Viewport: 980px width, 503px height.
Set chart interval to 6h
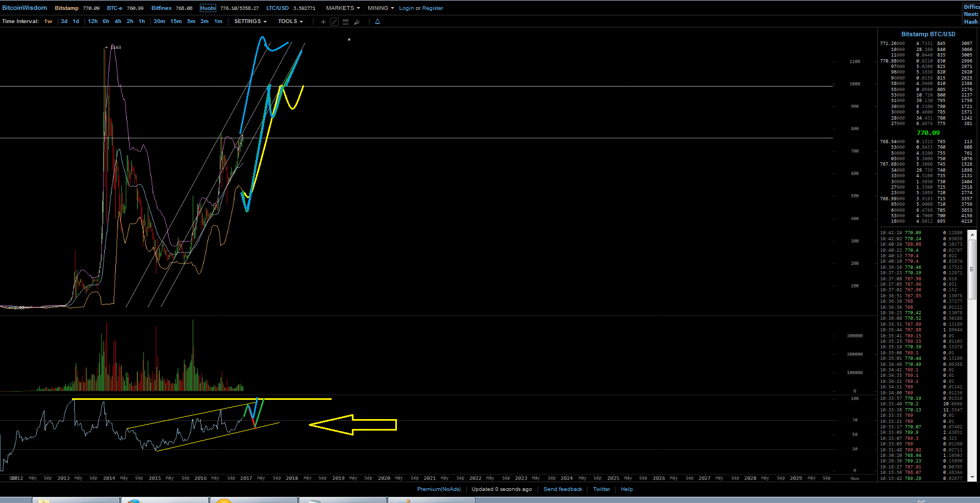106,21
